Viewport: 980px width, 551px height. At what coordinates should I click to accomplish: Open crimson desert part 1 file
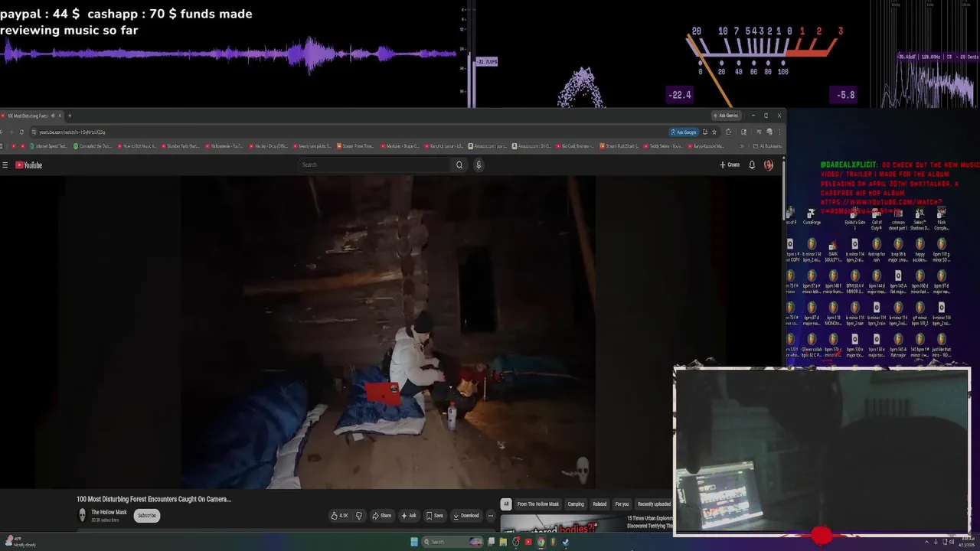coord(898,219)
